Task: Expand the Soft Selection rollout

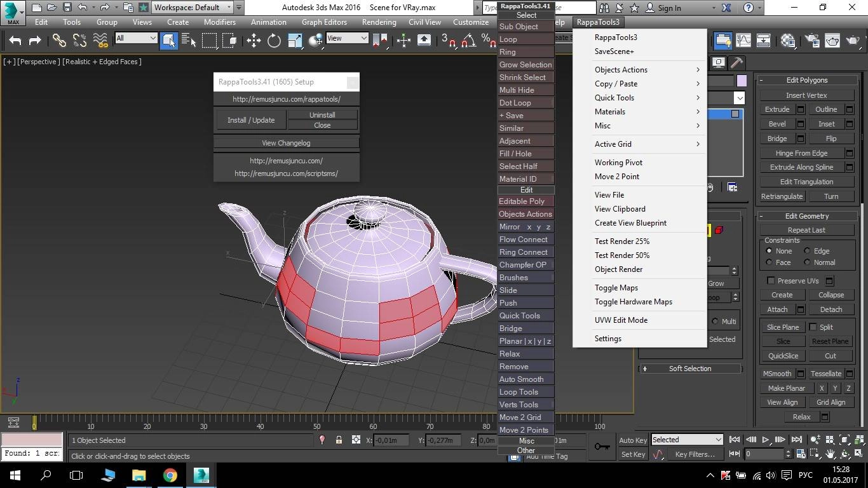Action: 690,369
